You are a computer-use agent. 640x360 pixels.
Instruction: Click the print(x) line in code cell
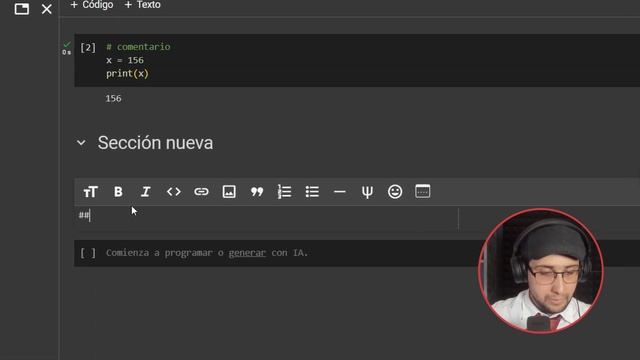tap(127, 74)
